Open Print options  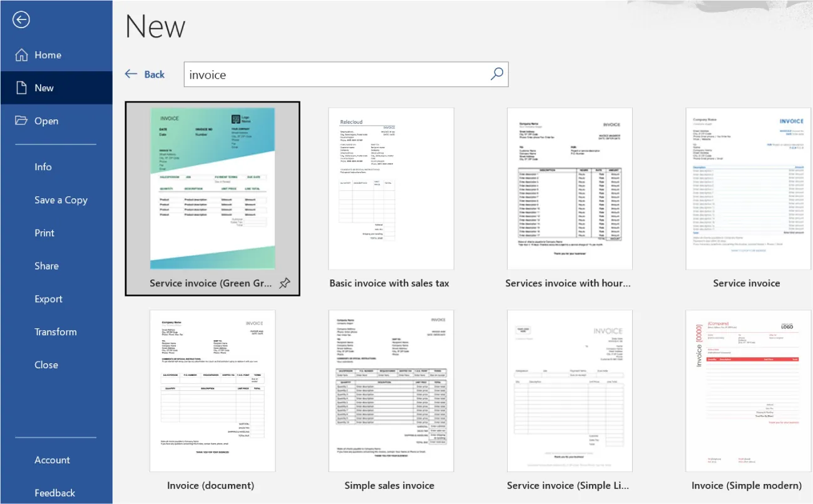click(x=44, y=233)
